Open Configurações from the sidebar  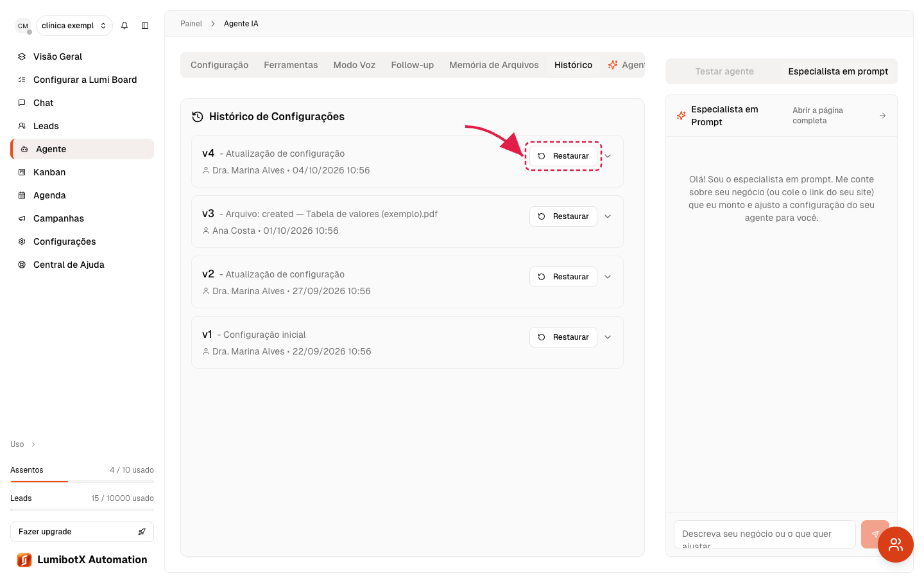(82, 241)
